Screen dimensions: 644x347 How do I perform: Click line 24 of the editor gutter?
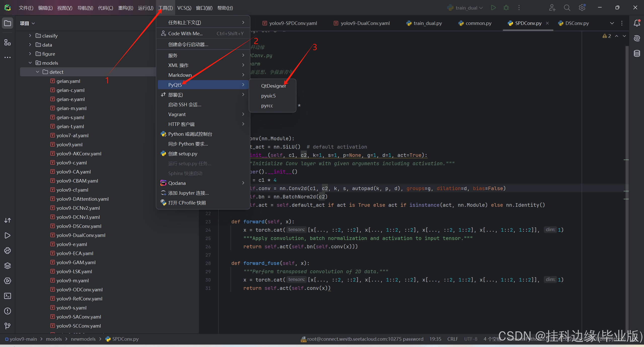[x=208, y=230]
